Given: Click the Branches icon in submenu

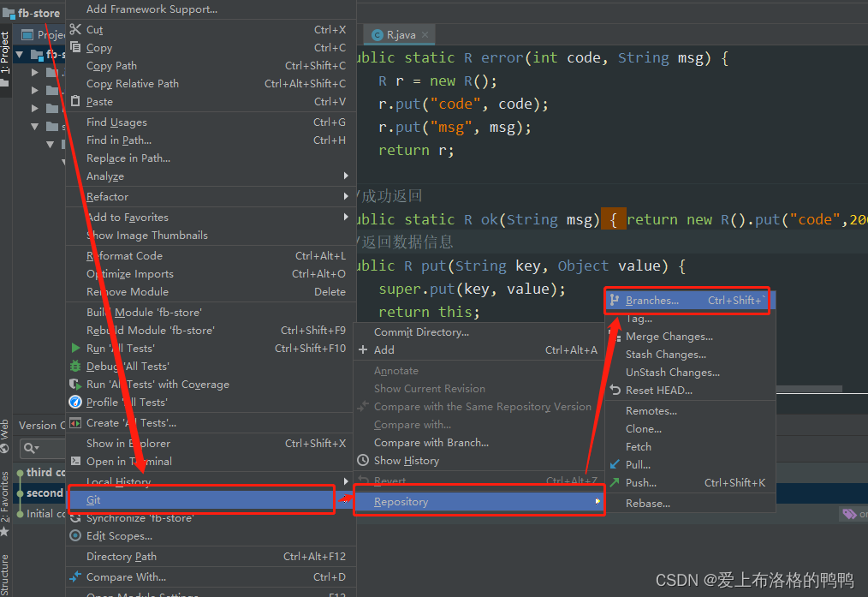Looking at the screenshot, I should tap(615, 300).
